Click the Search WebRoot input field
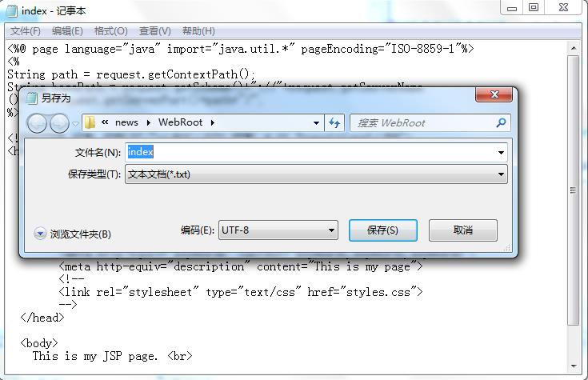The width and height of the screenshot is (588, 380). 420,122
